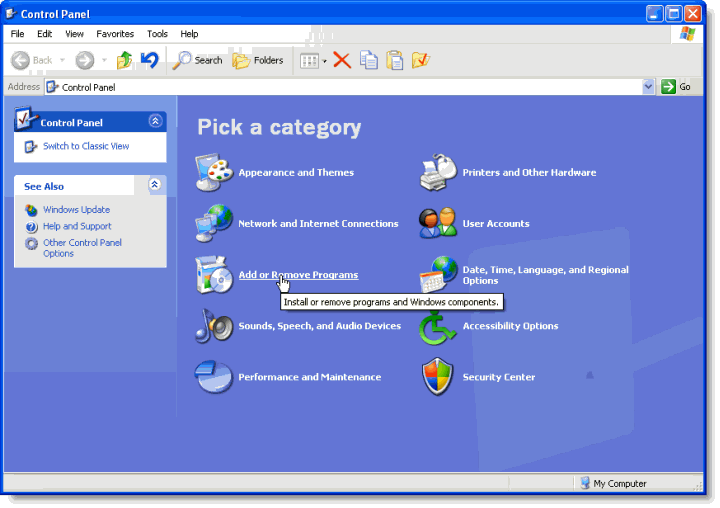
Task: Open Sounds, Speech, and Audio Devices link
Action: 320,326
